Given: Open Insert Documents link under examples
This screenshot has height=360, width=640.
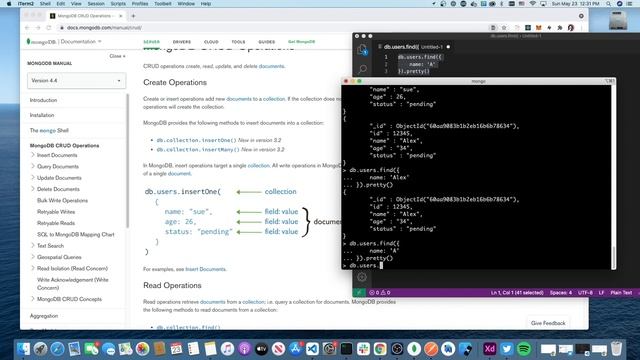Looking at the screenshot, I should (x=205, y=269).
